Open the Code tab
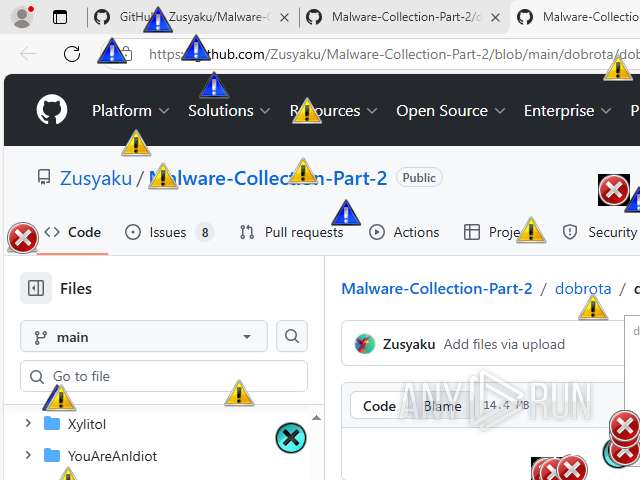The height and width of the screenshot is (480, 640). tap(73, 232)
